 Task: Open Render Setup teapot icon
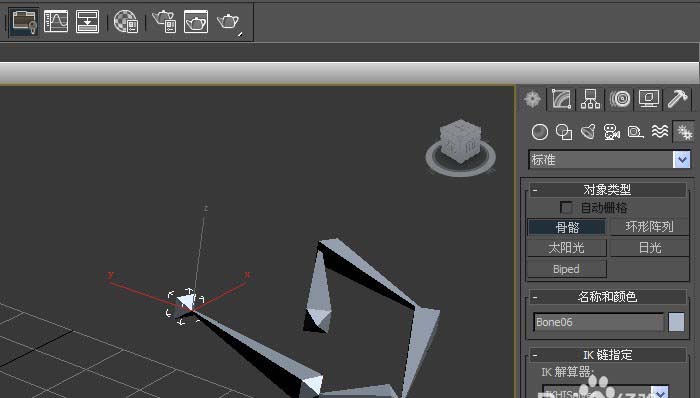(x=165, y=21)
